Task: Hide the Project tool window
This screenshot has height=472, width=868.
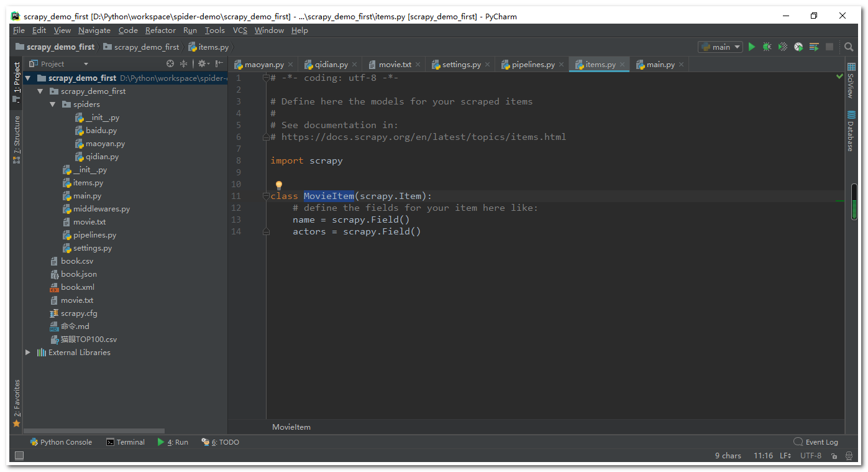Action: tap(219, 63)
